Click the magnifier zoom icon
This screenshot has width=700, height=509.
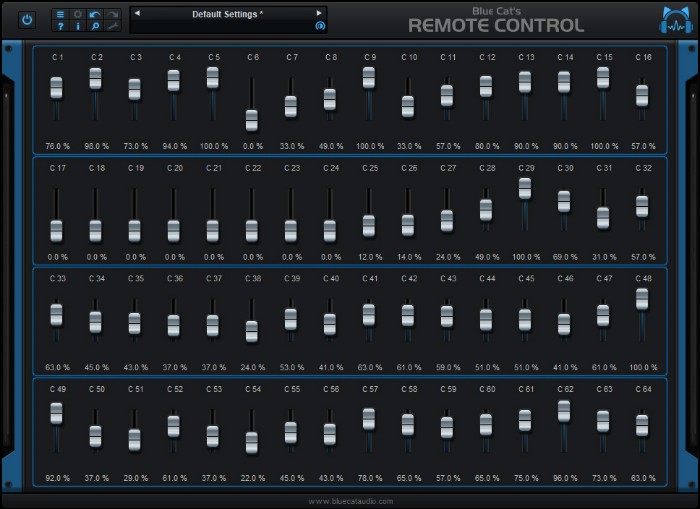coord(95,26)
